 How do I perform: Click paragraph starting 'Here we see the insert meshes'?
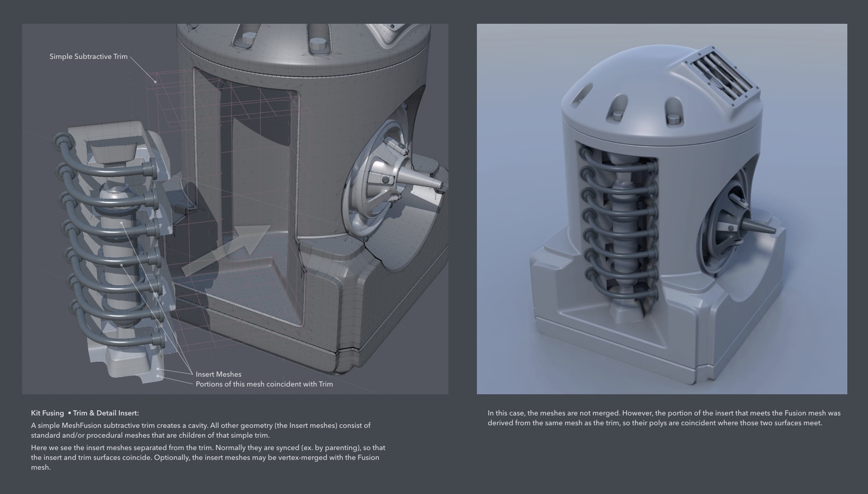click(208, 457)
